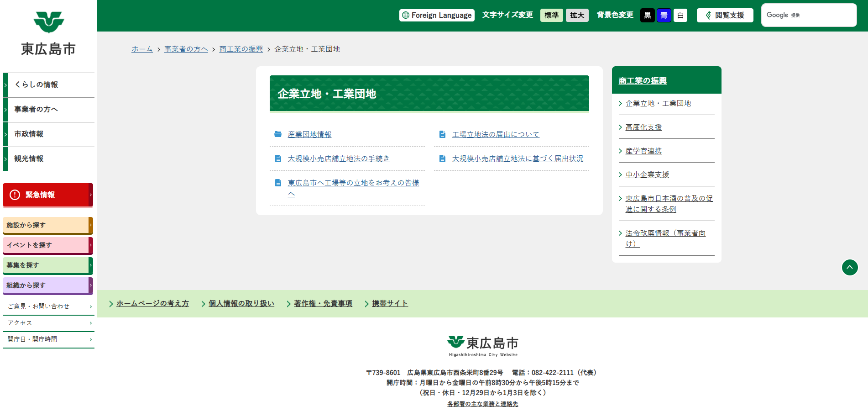
Task: Open the 観光情報 sidebar menu
Action: pyautogui.click(x=48, y=159)
